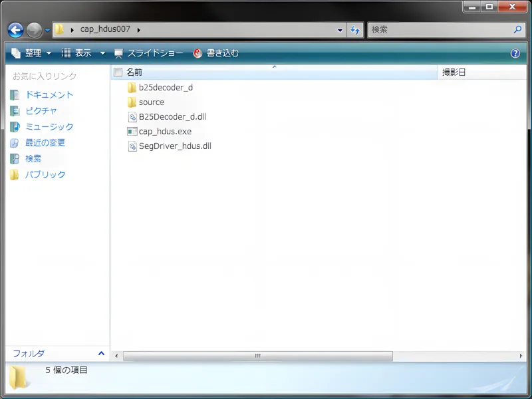
Task: Click the horizontal scrollbar thumb
Action: 258,356
